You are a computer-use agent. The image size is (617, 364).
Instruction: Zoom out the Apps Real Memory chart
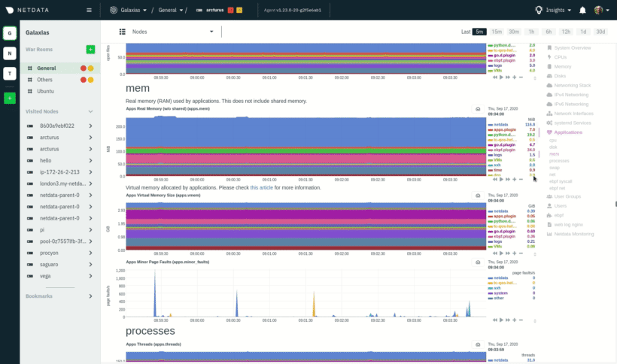tap(521, 179)
